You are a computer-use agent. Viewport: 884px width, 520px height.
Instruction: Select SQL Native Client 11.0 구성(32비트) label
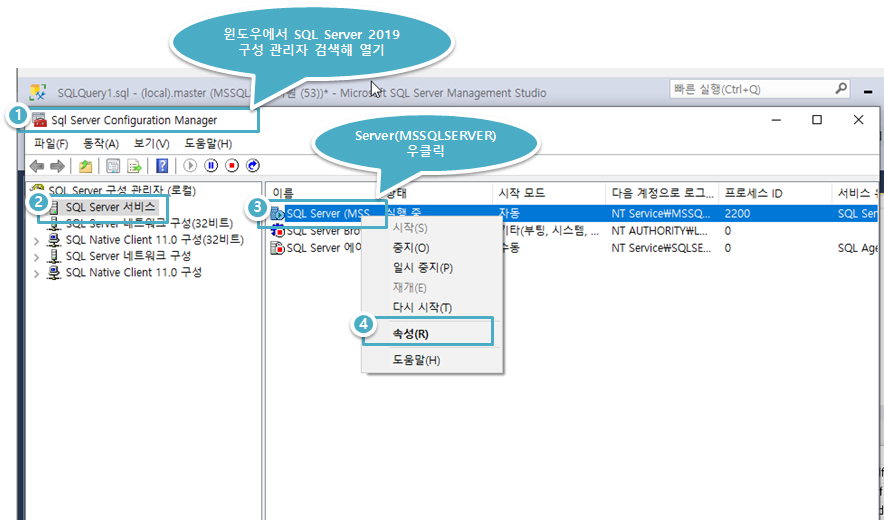154,240
